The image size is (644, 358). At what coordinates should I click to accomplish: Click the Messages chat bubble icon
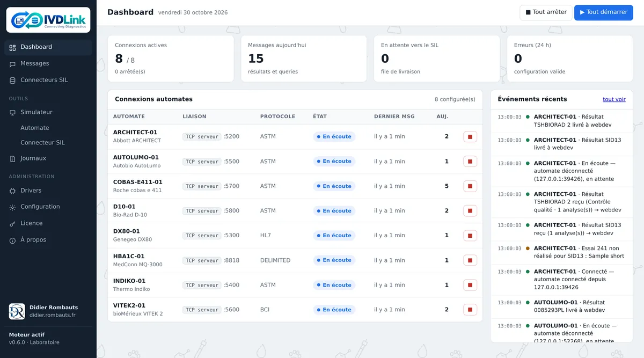point(12,64)
